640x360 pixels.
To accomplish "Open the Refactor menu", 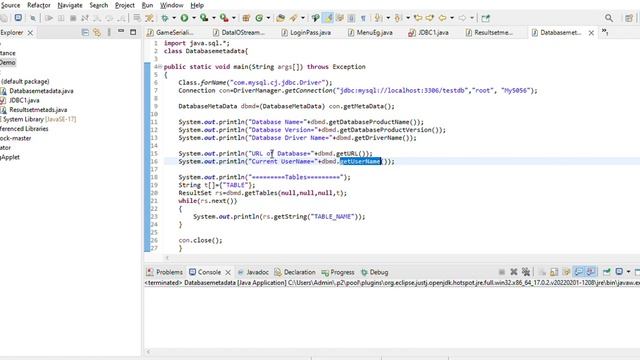I will [39, 5].
